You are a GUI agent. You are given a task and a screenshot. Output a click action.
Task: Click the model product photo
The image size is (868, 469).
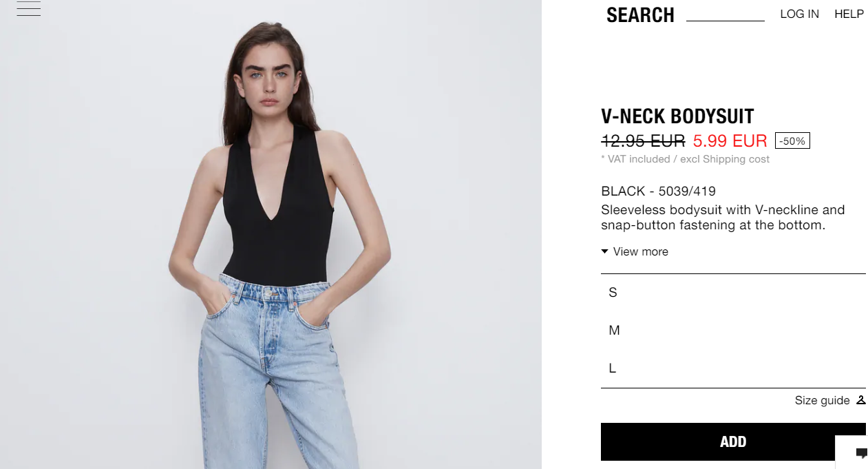pyautogui.click(x=271, y=234)
